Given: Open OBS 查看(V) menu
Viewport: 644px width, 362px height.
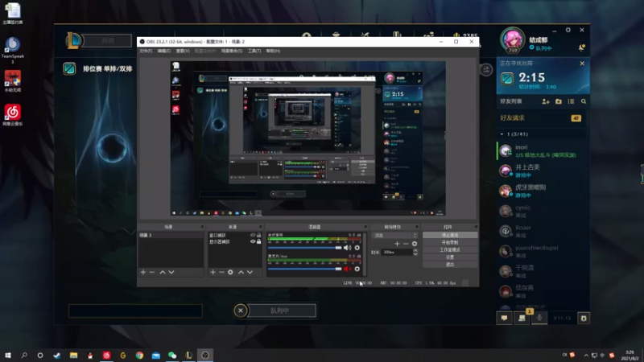Looking at the screenshot, I should click(183, 51).
